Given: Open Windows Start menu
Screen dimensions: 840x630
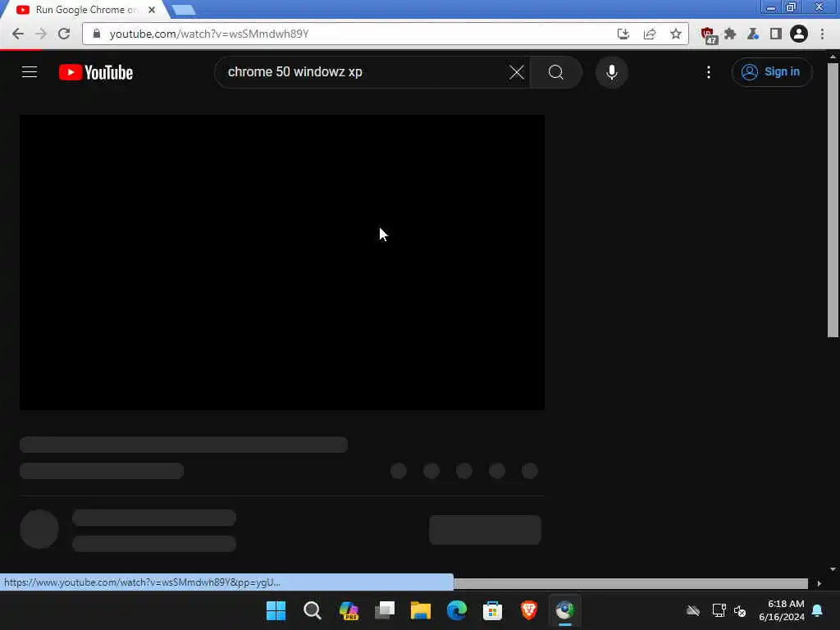Looking at the screenshot, I should [276, 610].
